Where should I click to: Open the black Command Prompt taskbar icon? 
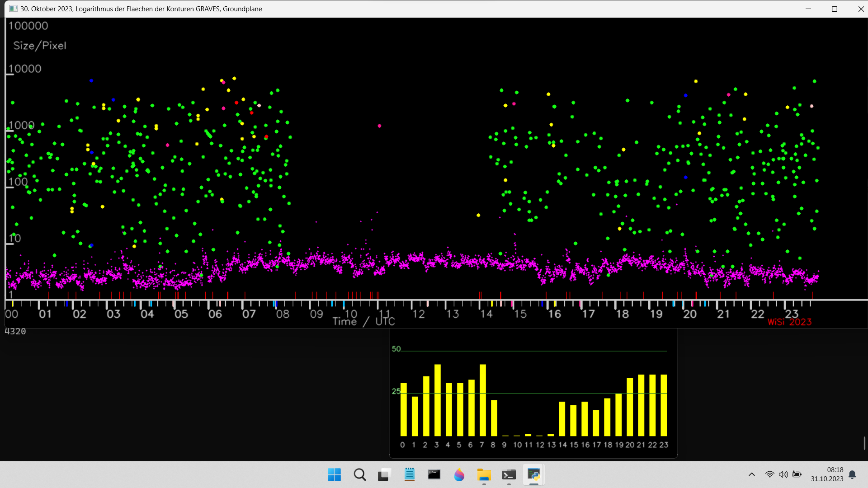pos(434,475)
